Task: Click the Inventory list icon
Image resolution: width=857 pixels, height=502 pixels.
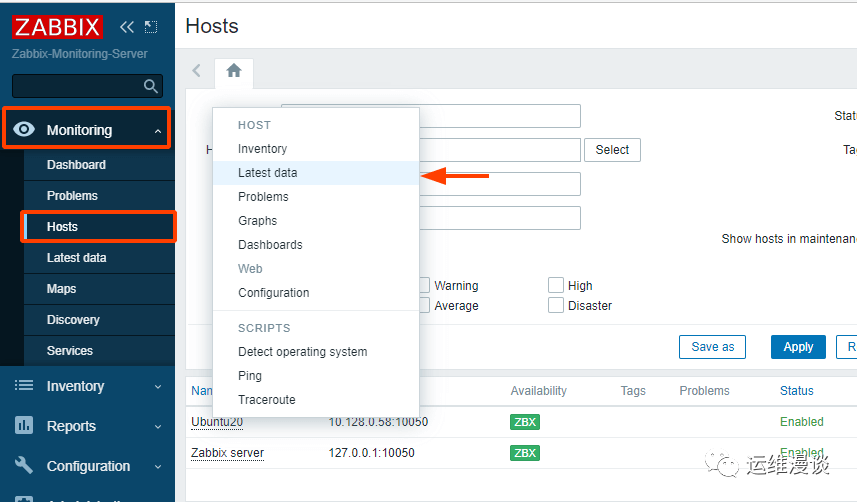Action: 24,386
